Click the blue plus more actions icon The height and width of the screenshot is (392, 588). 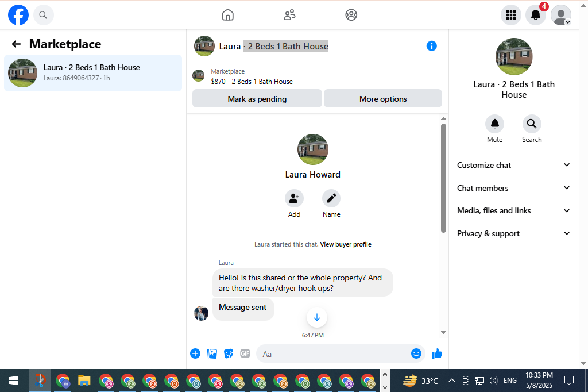[x=195, y=353]
